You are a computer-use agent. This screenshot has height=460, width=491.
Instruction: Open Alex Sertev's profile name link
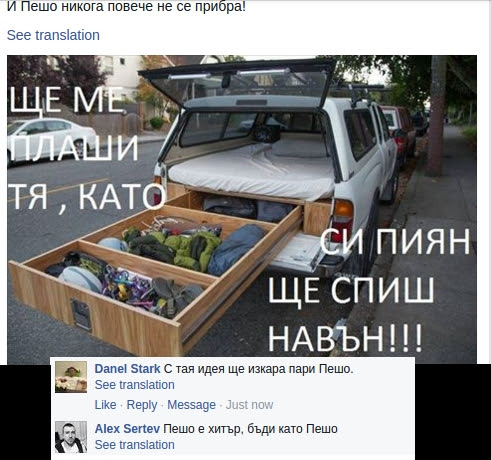tap(127, 429)
